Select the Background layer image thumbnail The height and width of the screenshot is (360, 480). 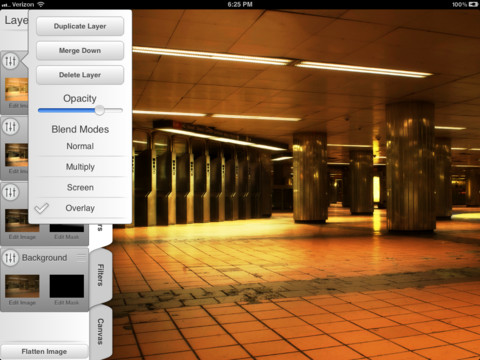click(x=22, y=286)
